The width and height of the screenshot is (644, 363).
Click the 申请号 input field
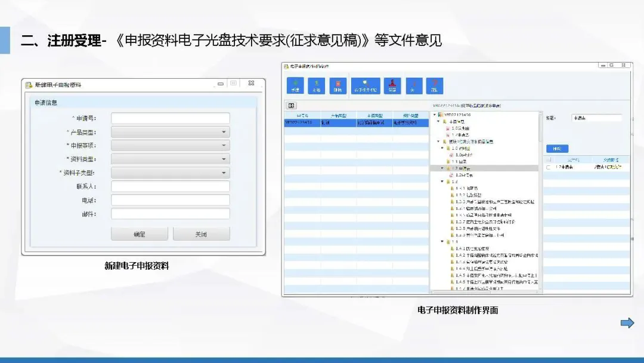pos(170,118)
